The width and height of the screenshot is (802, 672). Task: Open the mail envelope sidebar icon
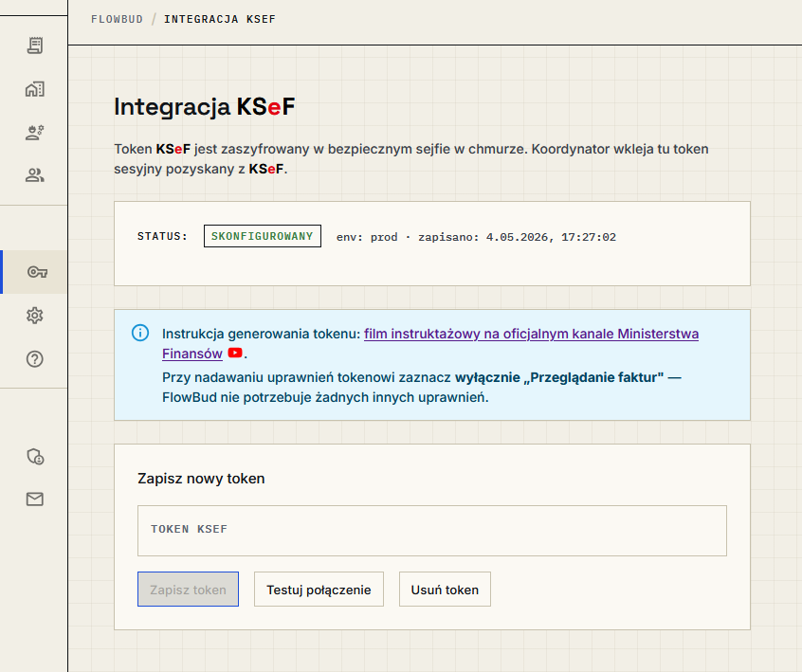35,499
